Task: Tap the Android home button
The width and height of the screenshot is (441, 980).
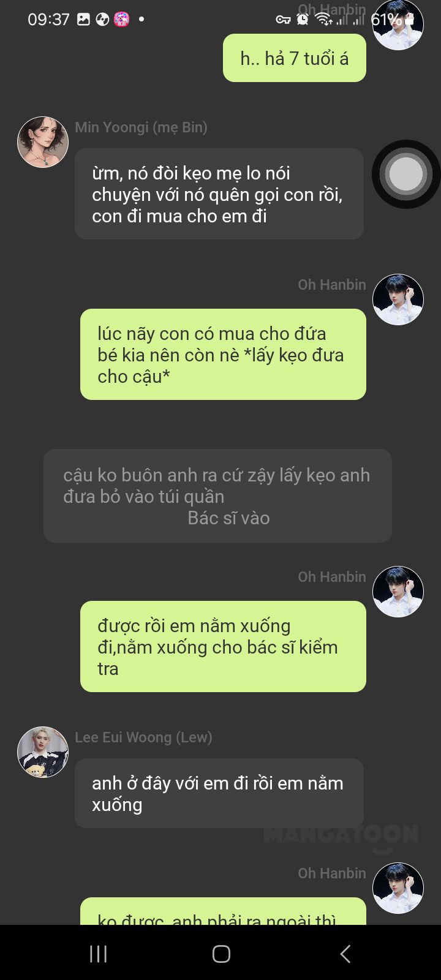Action: point(221,954)
